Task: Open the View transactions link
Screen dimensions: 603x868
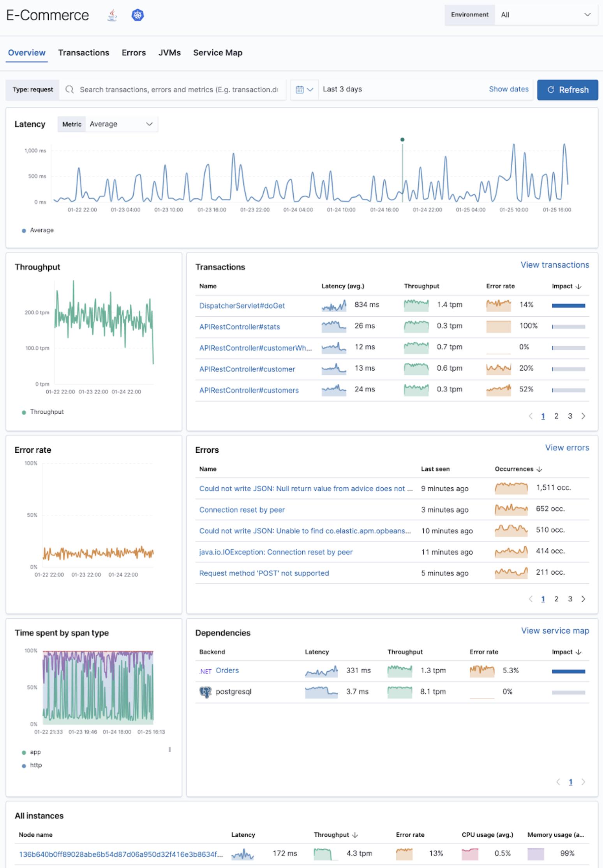Action: coord(554,265)
